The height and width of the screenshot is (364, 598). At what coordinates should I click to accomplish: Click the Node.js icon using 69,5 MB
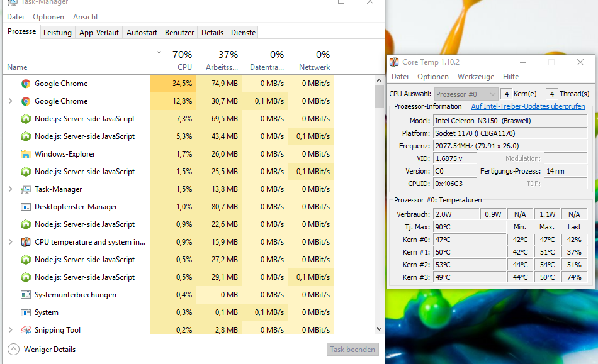coord(26,119)
